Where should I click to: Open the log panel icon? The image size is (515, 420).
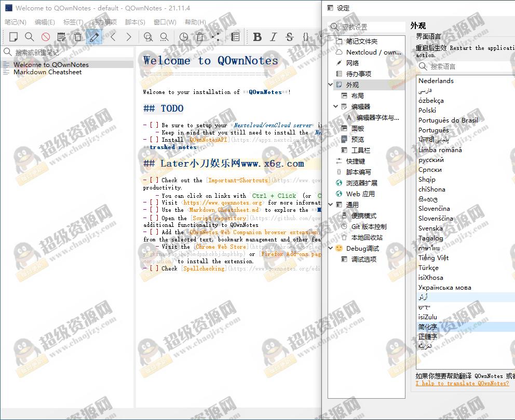tap(235, 37)
